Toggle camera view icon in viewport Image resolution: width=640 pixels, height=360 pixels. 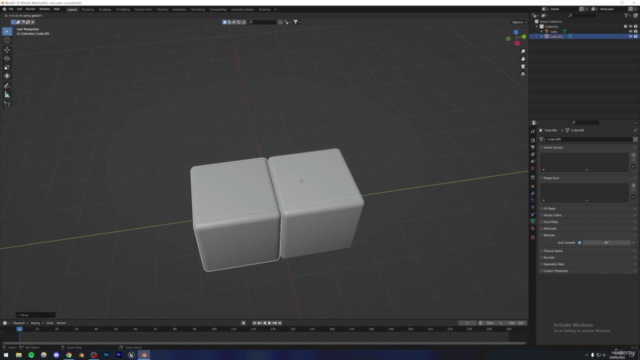tap(523, 67)
